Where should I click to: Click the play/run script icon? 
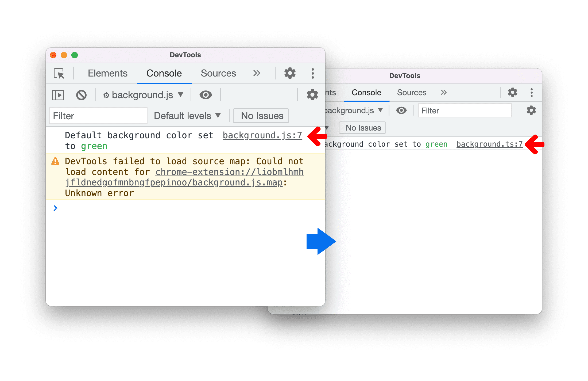tap(60, 95)
